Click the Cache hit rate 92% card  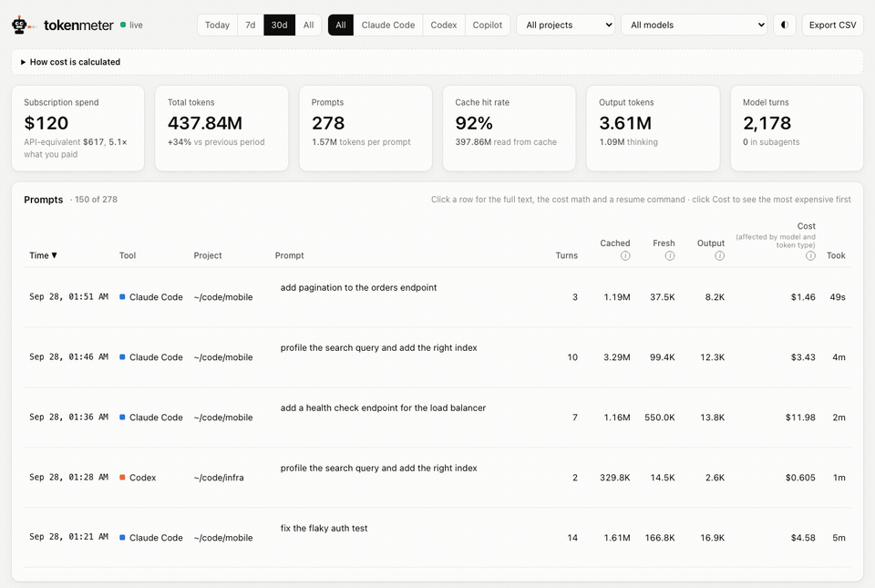point(509,129)
